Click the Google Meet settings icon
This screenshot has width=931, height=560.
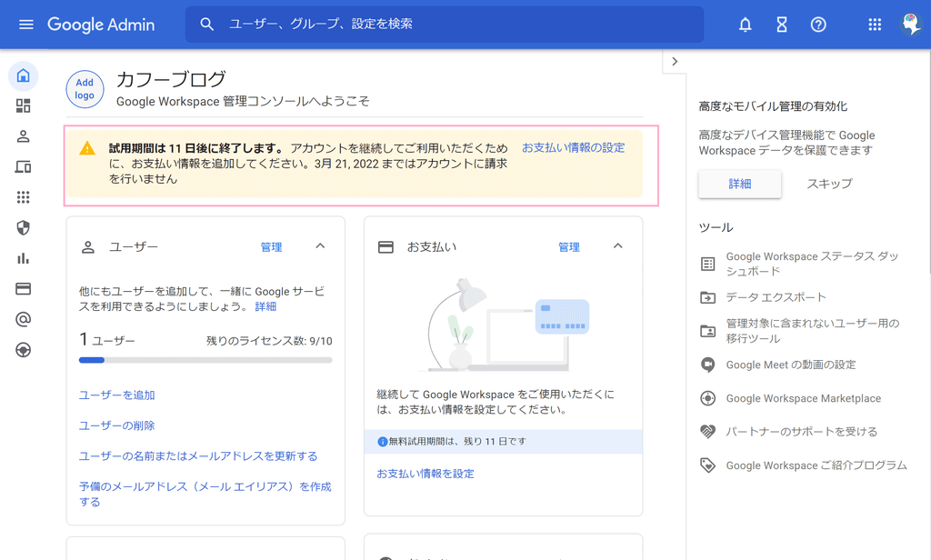pyautogui.click(x=707, y=365)
